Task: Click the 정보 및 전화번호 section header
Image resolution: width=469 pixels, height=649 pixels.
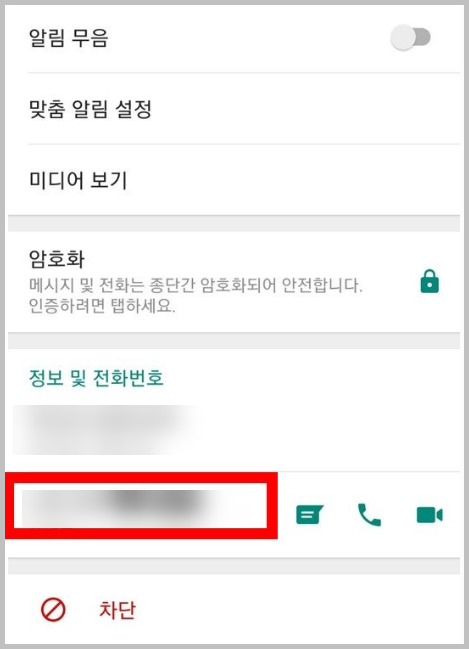Action: point(96,378)
